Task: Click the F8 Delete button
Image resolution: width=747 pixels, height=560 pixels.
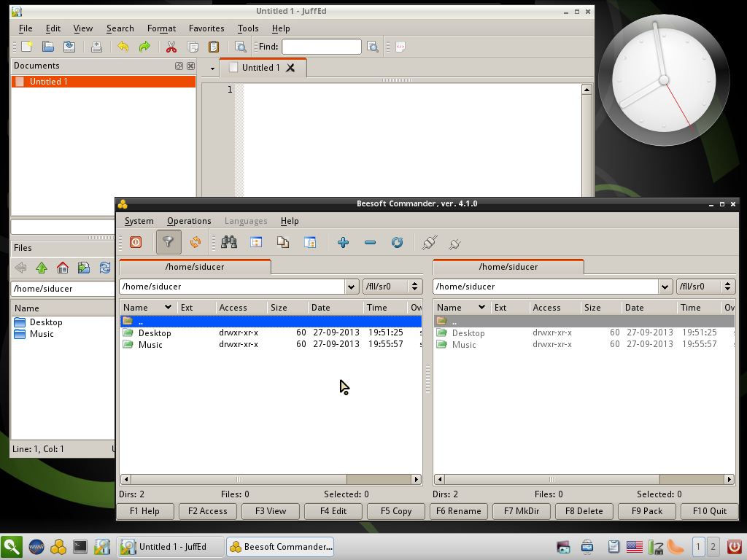Action: 584,511
